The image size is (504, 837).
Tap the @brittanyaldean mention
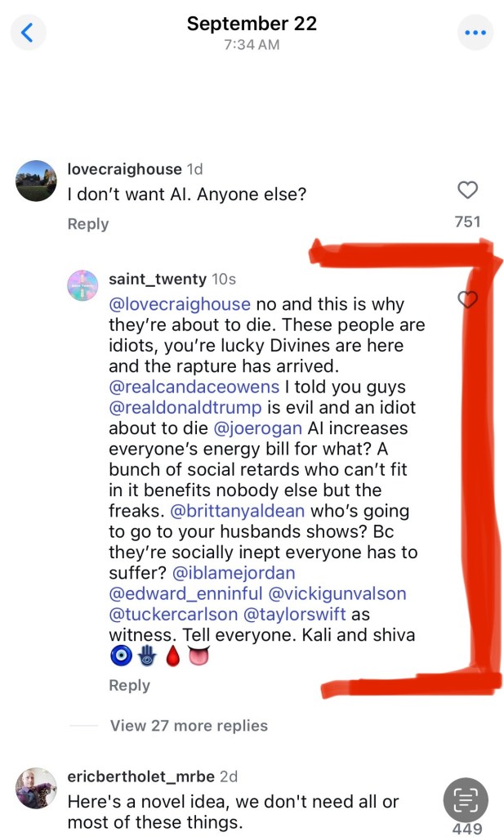pos(248,511)
